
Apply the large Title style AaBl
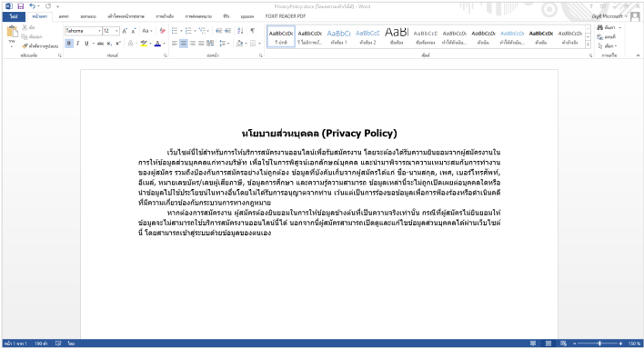click(397, 36)
